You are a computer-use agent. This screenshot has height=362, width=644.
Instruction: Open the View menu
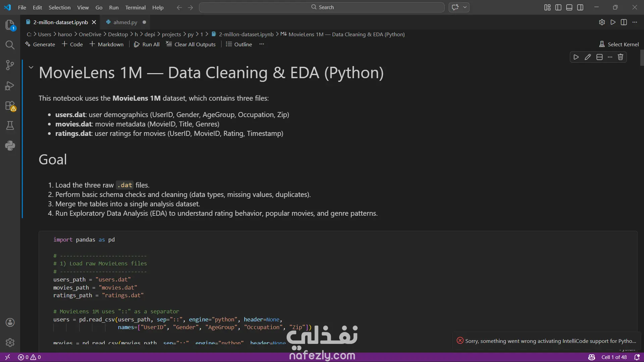[83, 7]
